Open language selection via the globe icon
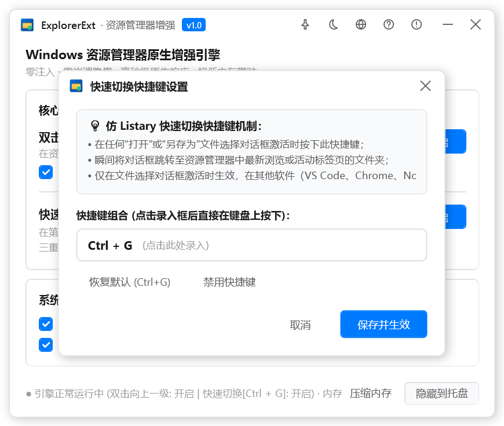This screenshot has height=426, width=504. tap(361, 25)
